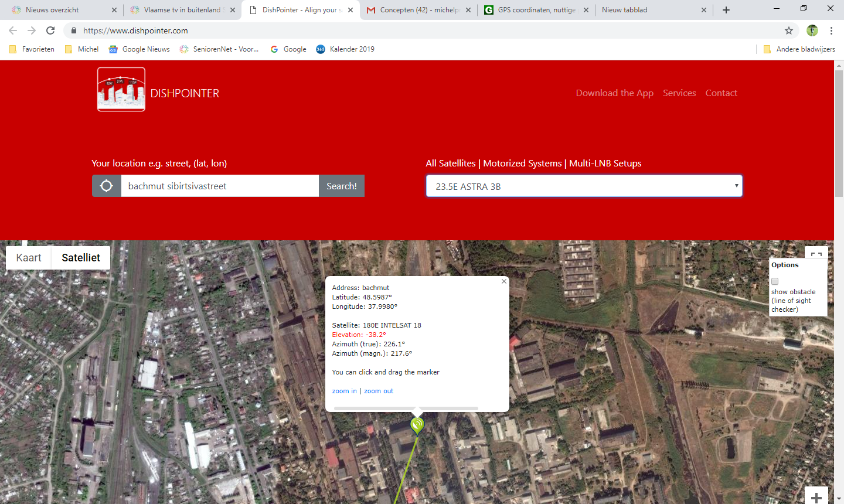The image size is (844, 504).
Task: Close the address info popup
Action: pos(503,281)
